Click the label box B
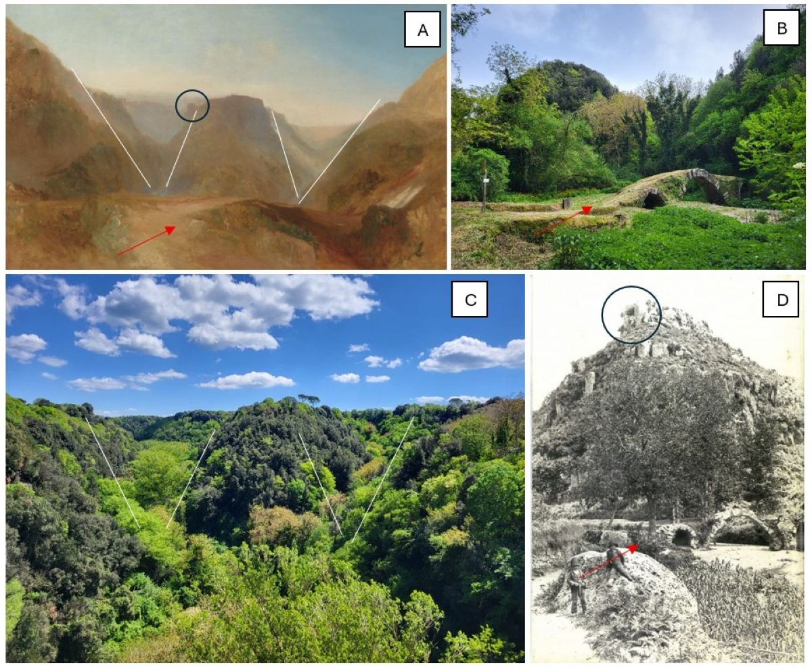The width and height of the screenshot is (812, 669). point(781,29)
